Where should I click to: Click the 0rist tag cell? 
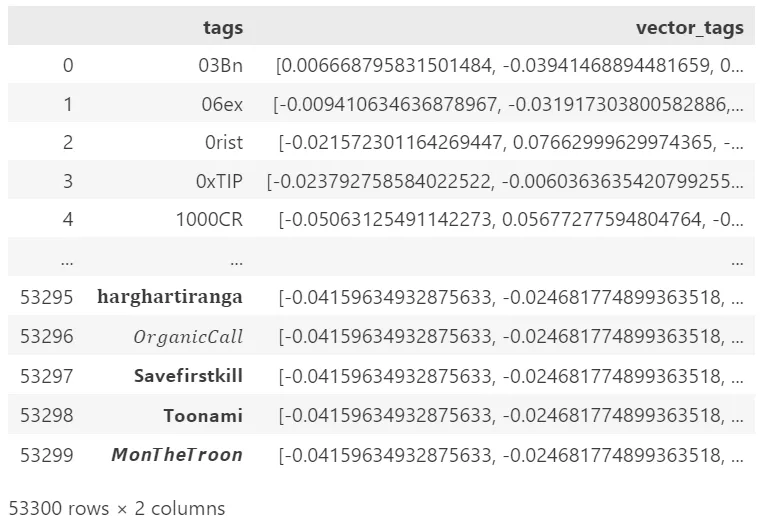(x=224, y=142)
